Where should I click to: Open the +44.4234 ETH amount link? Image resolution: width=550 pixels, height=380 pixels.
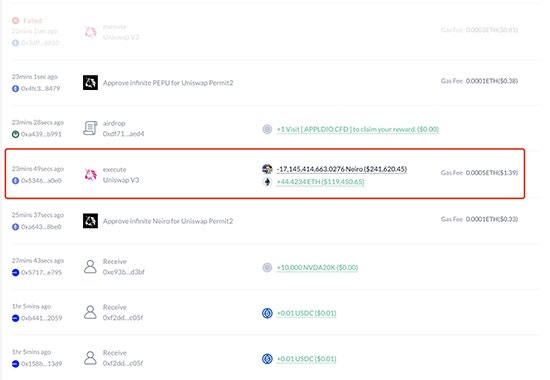coord(320,182)
